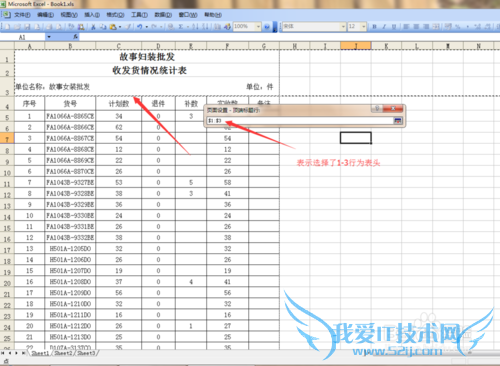Click the A1 Name Box field
The image size is (500, 366).
(x=23, y=37)
